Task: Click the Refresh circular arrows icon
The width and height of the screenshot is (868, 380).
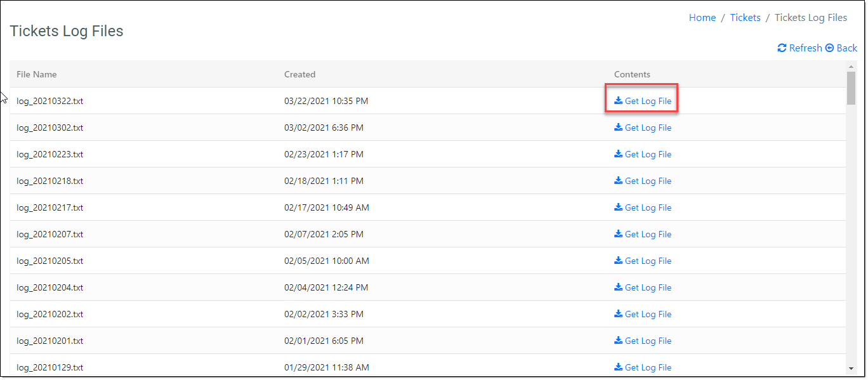Action: (782, 48)
